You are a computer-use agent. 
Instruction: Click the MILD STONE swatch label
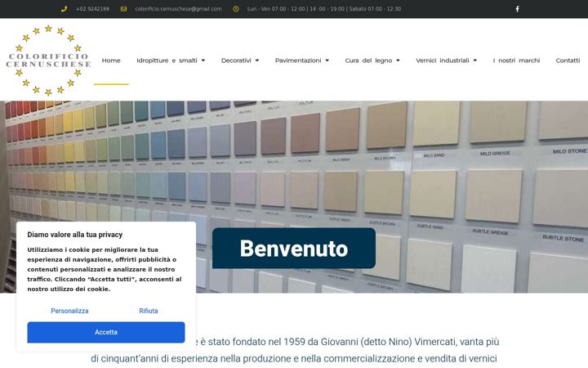pos(570,151)
